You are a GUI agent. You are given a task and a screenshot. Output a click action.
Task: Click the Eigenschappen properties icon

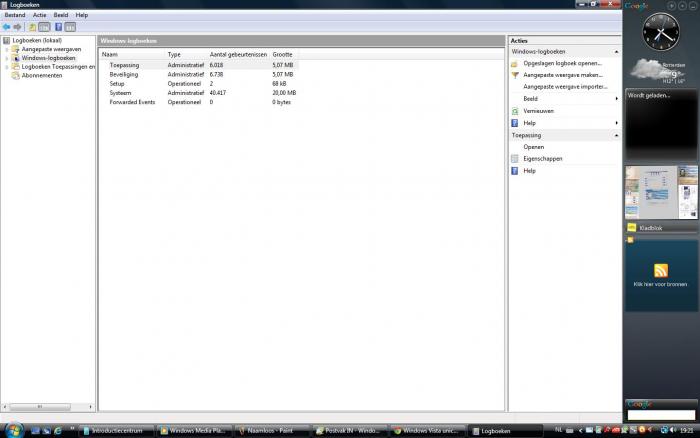515,159
